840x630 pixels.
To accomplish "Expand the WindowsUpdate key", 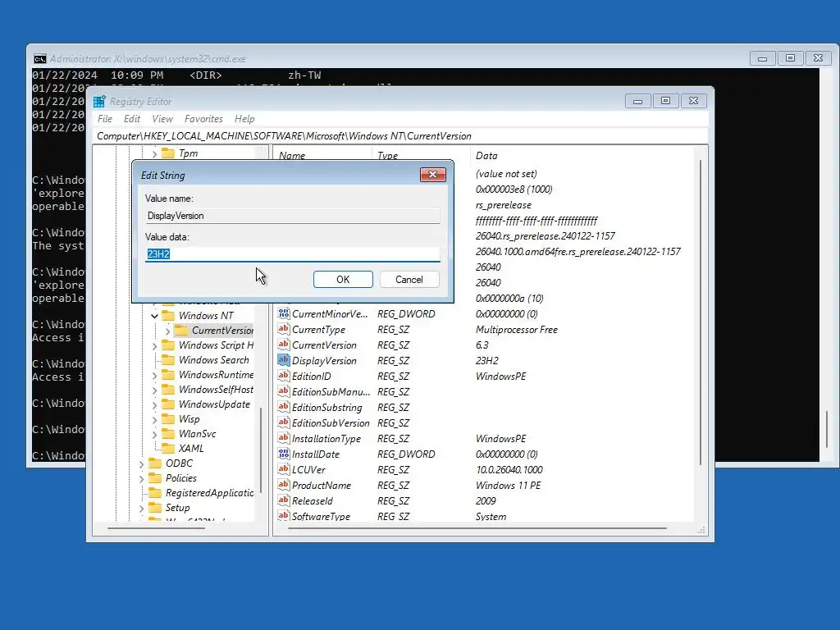I will [x=154, y=405].
